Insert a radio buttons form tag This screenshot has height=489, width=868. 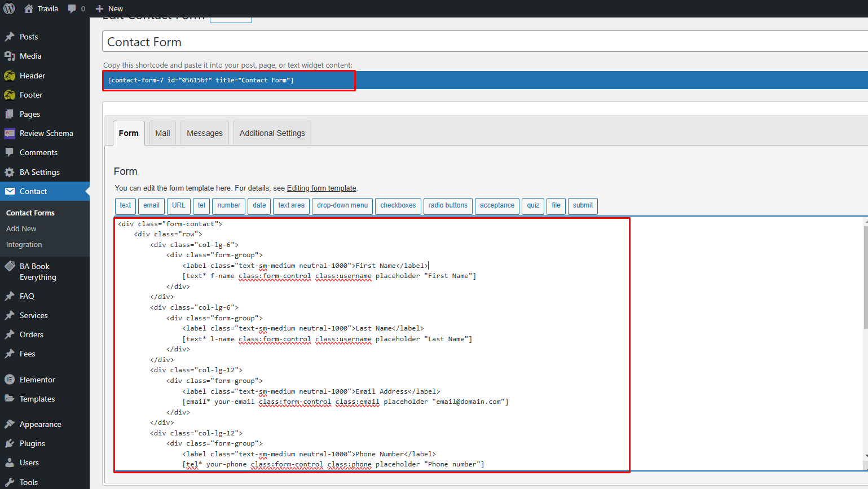(447, 206)
